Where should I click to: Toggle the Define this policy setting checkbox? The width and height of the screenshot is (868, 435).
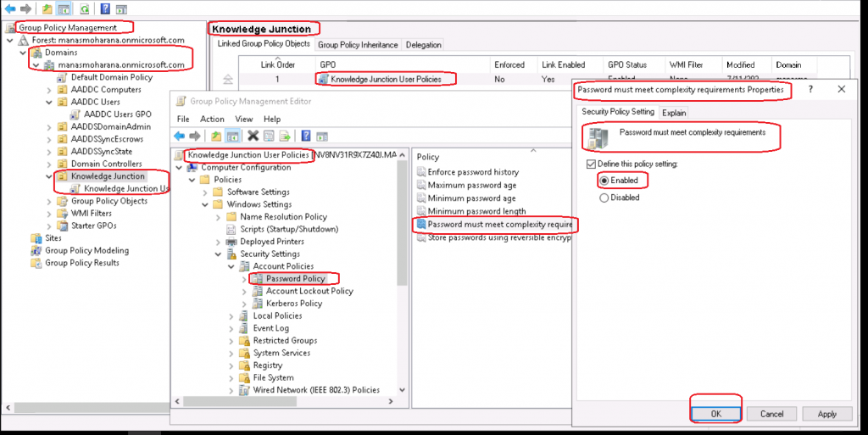(x=591, y=164)
